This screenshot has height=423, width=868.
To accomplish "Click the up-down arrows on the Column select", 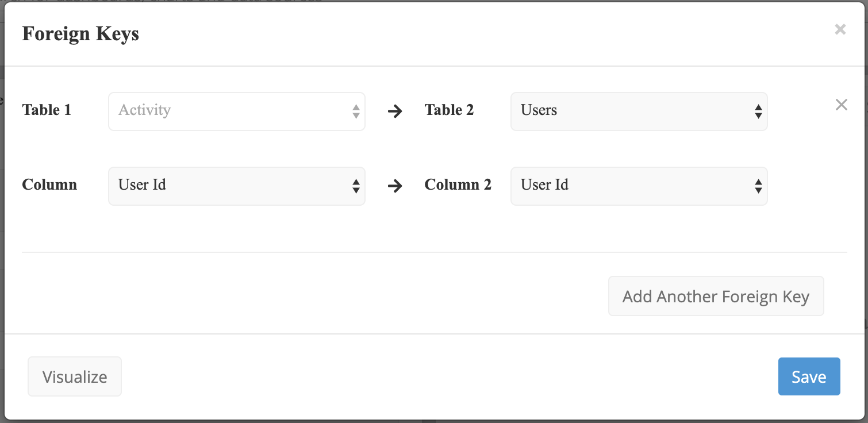I will 356,186.
